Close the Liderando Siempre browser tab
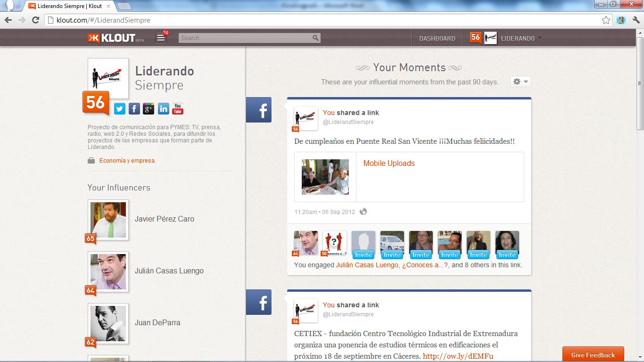 pyautogui.click(x=108, y=6)
